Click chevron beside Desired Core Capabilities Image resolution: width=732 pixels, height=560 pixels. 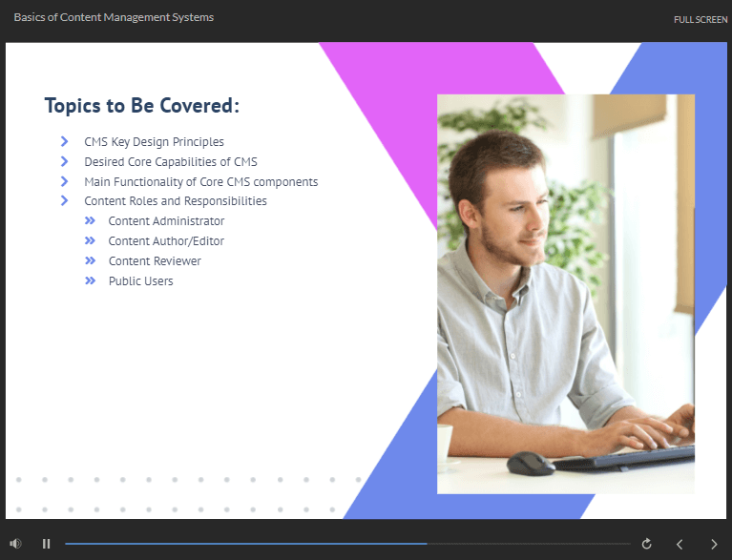point(65,161)
